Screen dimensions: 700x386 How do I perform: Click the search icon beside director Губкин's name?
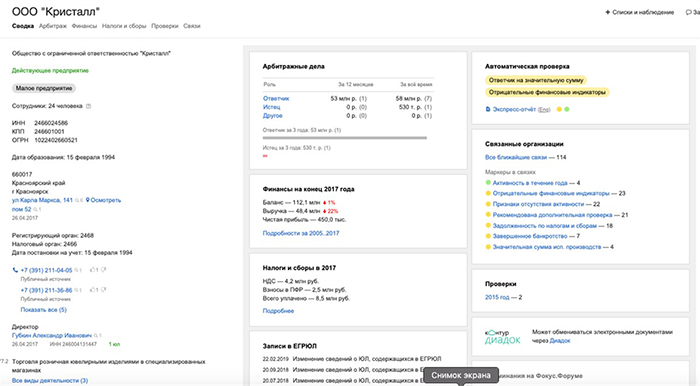[x=96, y=336]
